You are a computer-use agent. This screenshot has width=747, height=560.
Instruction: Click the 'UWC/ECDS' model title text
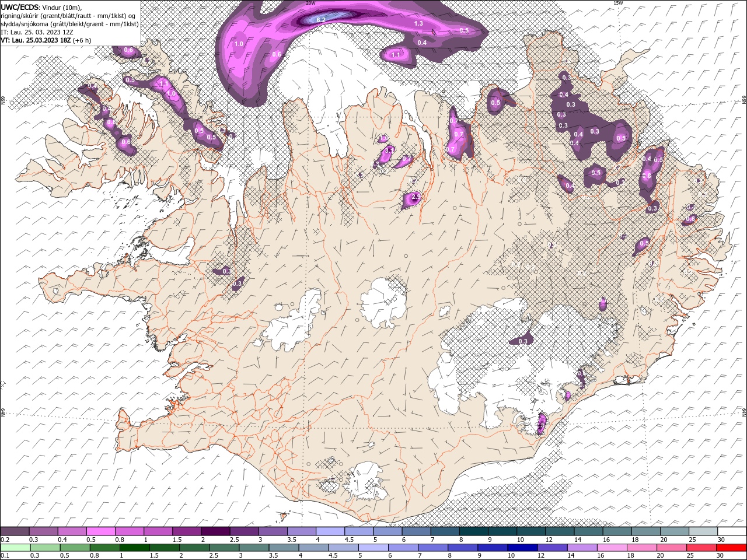click(20, 7)
